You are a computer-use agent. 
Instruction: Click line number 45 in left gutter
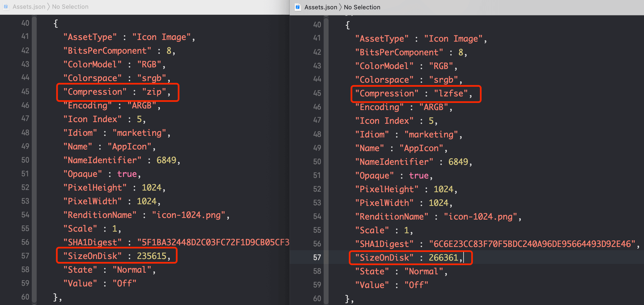(x=25, y=91)
